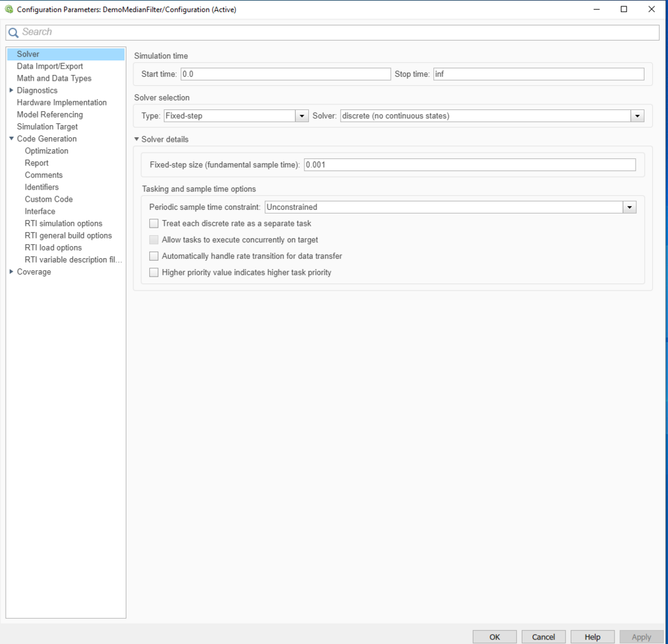
Task: Select RTI simulation options item
Action: 64,224
